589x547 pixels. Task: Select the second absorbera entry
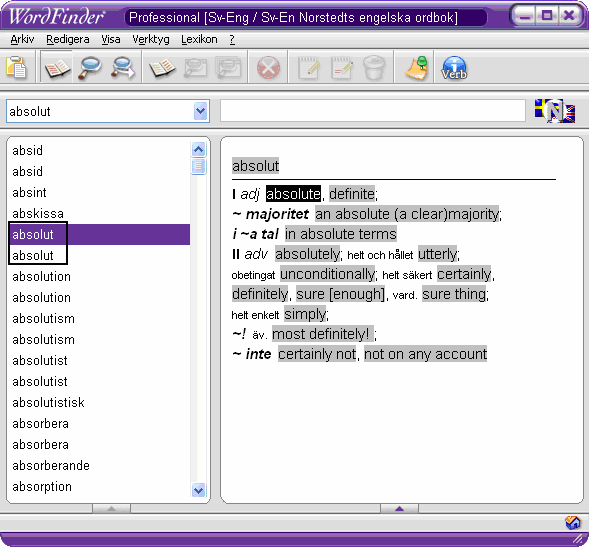[99, 445]
